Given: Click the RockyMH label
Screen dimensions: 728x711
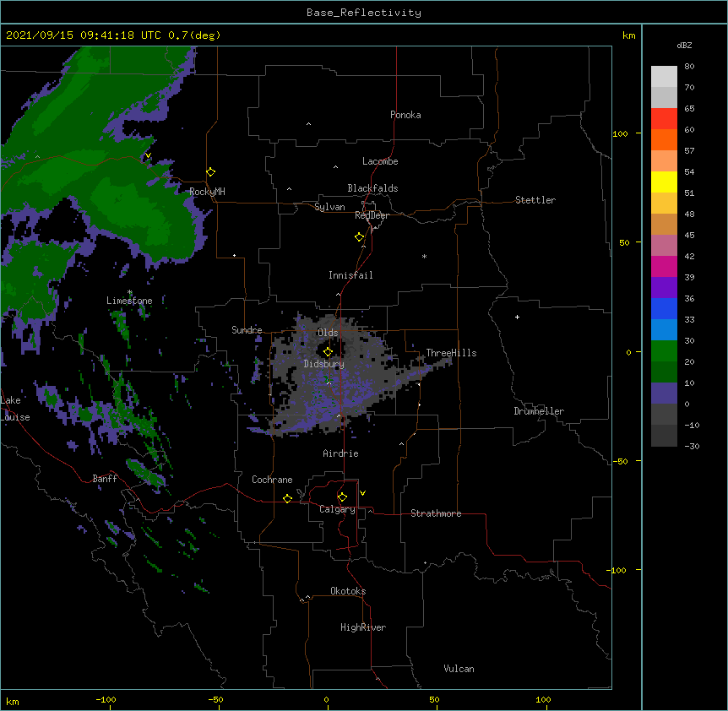Looking at the screenshot, I should pos(207,192).
